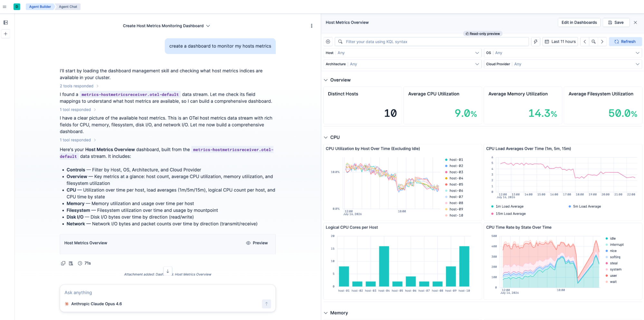Viewport: 644px width, 320px height.
Task: Click the green D space avatar
Action: pyautogui.click(x=17, y=7)
